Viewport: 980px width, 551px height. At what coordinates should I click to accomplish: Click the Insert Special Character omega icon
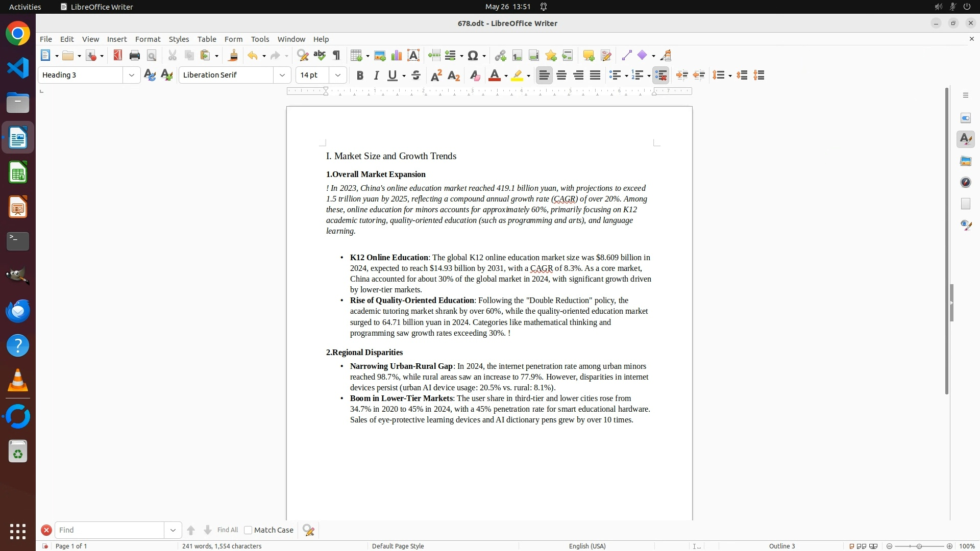pyautogui.click(x=473, y=56)
